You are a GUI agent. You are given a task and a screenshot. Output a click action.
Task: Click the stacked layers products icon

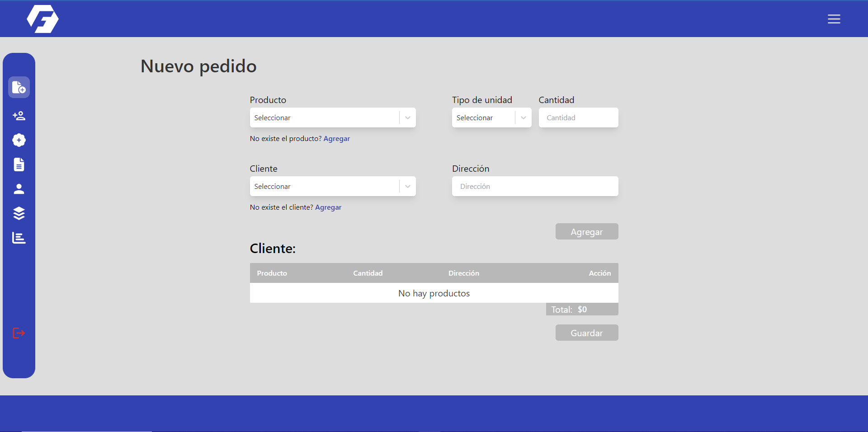(x=19, y=213)
